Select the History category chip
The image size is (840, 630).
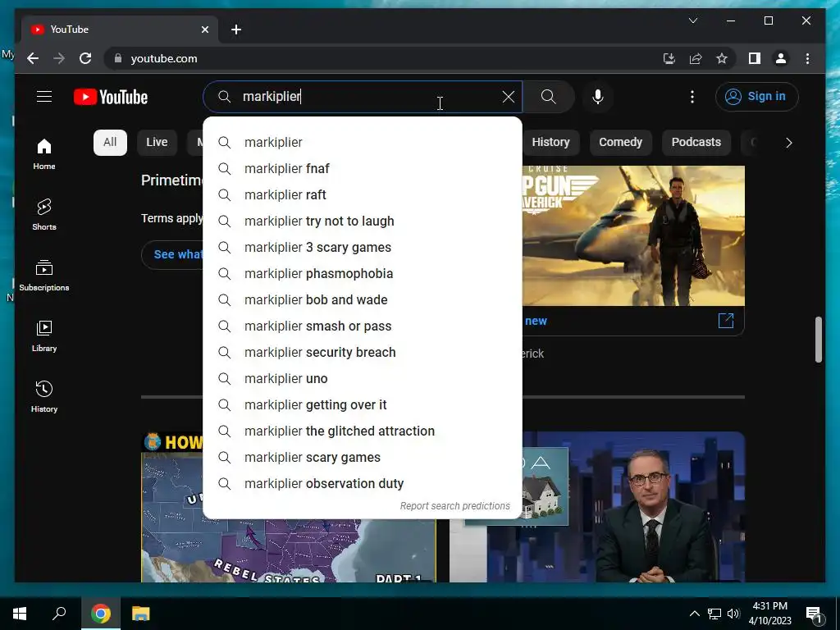(550, 142)
